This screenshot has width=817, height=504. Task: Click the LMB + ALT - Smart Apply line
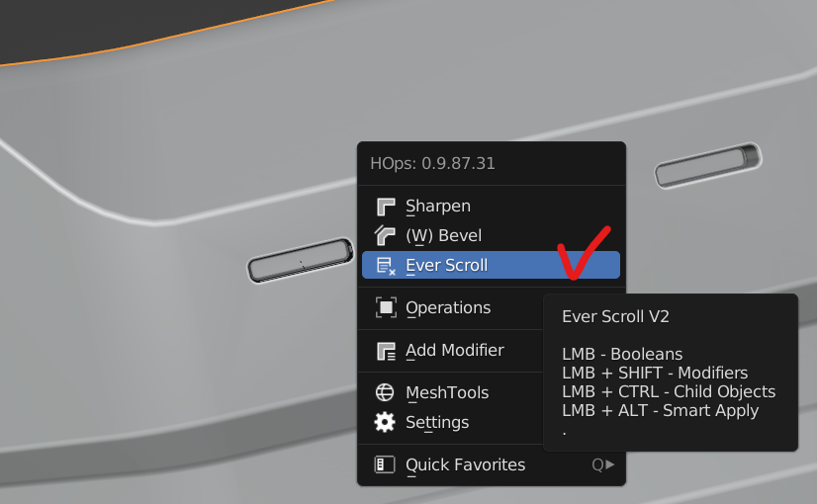pyautogui.click(x=660, y=411)
